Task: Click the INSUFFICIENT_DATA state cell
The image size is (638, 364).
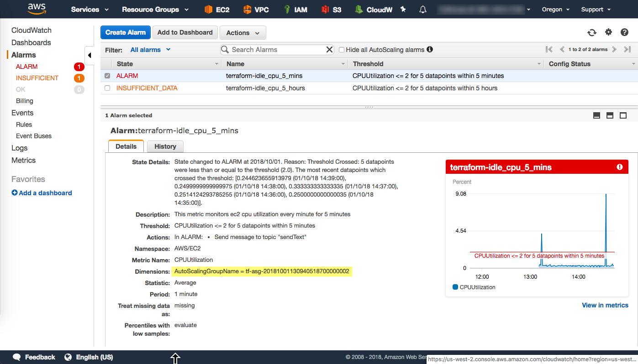Action: 147,88
